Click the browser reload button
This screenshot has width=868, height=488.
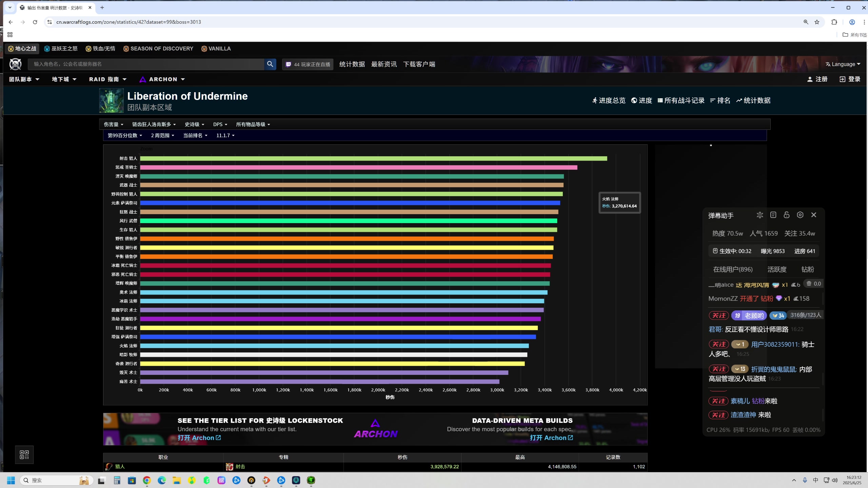(x=35, y=22)
